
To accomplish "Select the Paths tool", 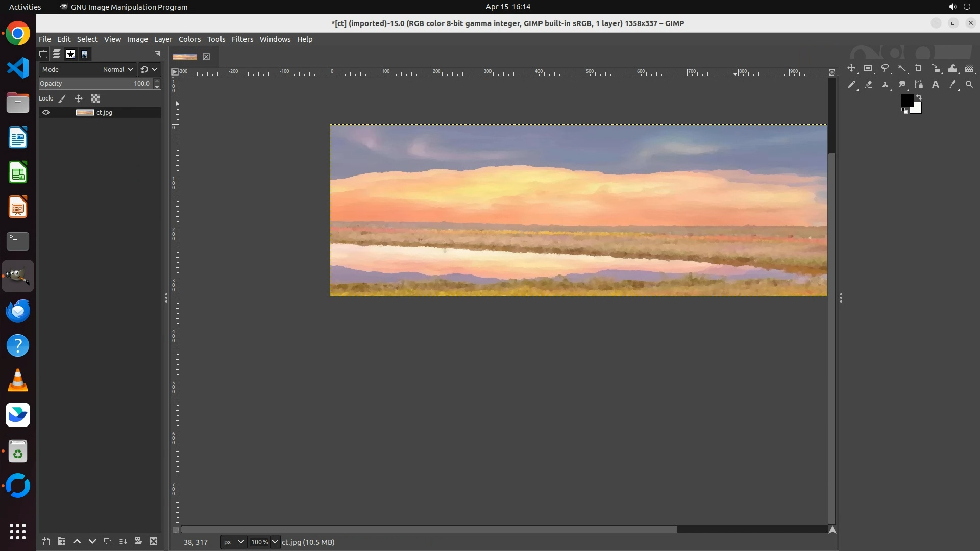I will click(x=919, y=85).
